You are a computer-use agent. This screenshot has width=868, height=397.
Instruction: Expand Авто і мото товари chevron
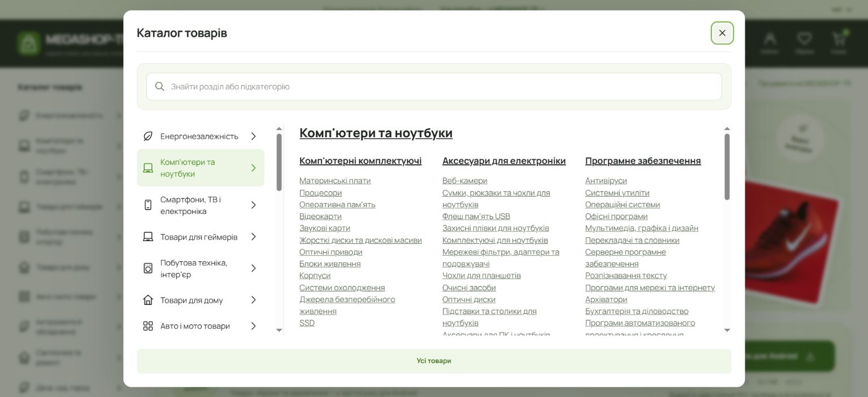point(254,326)
